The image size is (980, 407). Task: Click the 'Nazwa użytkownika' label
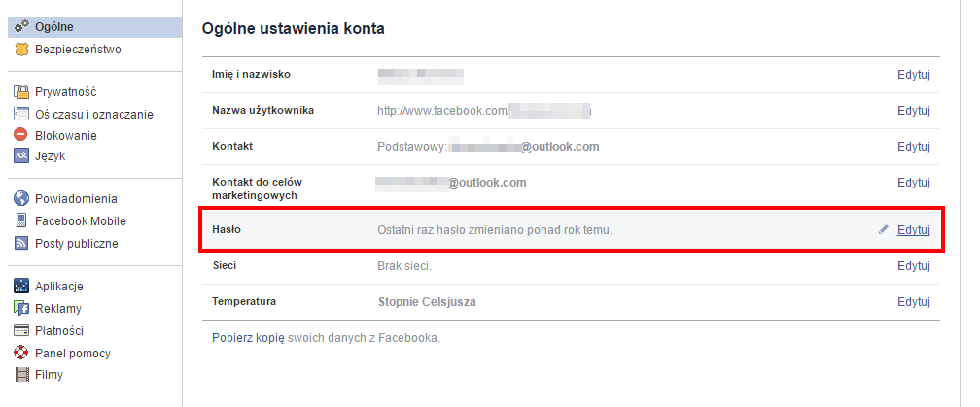tap(263, 110)
